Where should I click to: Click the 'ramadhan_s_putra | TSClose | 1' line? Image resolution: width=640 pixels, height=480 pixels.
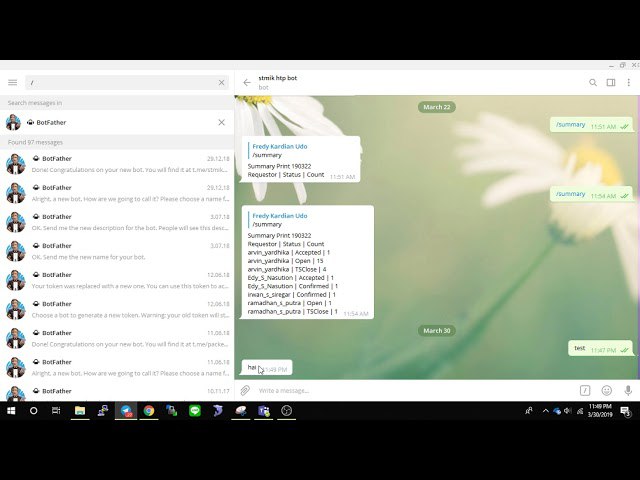293,311
